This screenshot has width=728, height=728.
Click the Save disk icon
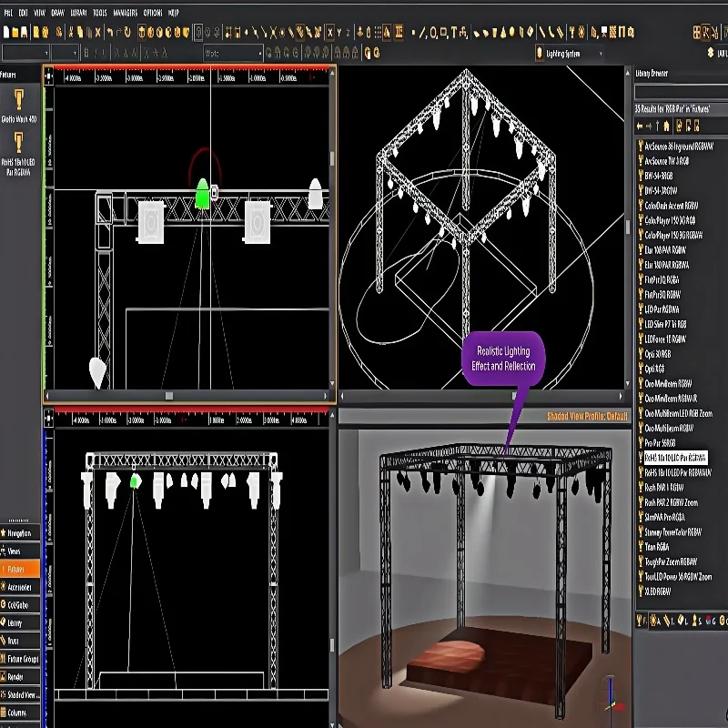coord(25,32)
